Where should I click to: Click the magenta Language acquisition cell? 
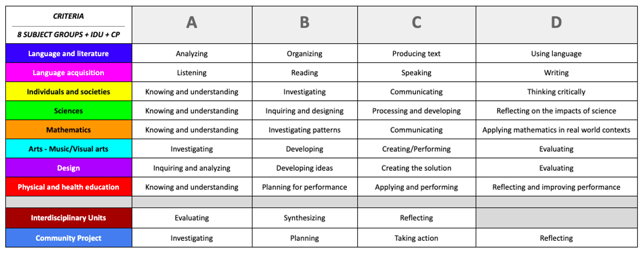pyautogui.click(x=68, y=73)
